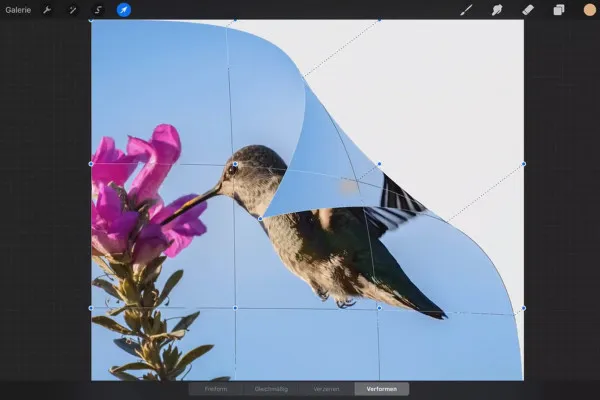Open the Layers panel
600x400 pixels.
point(559,10)
